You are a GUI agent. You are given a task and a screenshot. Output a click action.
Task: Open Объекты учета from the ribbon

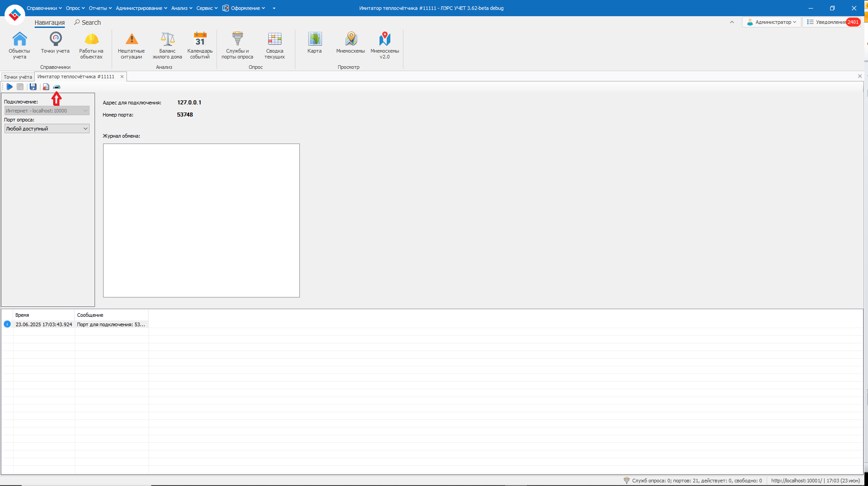[19, 45]
